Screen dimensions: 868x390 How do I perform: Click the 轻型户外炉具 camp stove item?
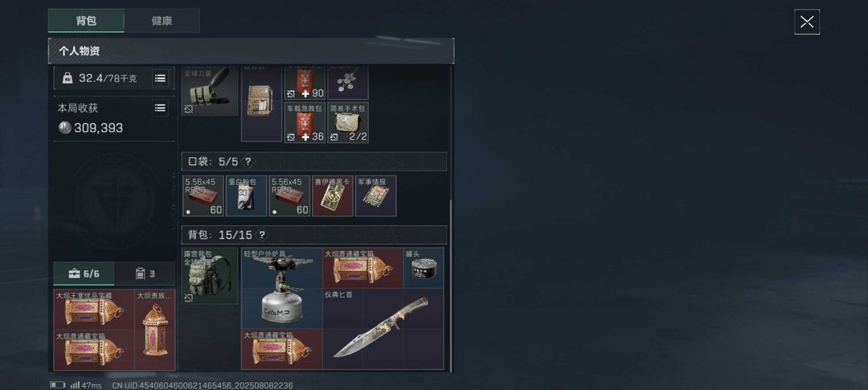282,288
